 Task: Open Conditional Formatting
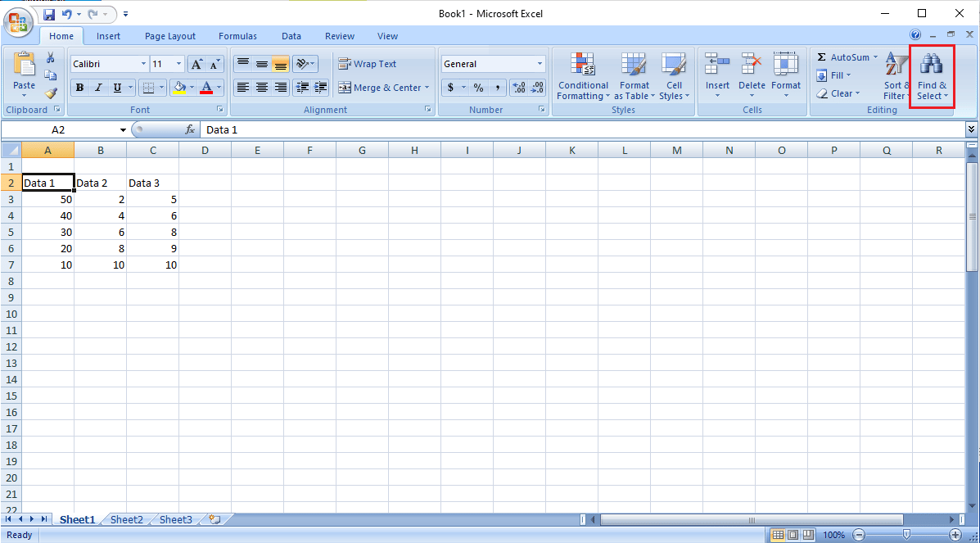click(x=583, y=75)
